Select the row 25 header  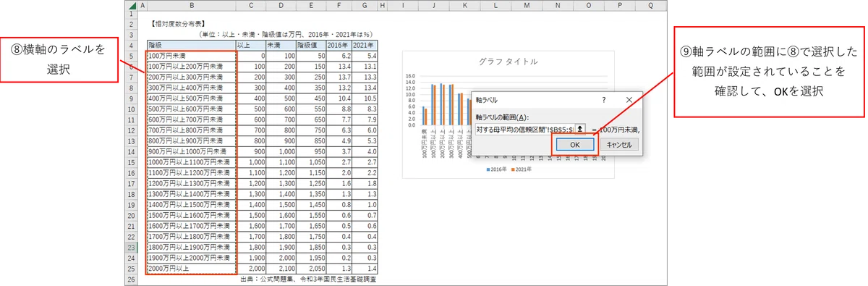tap(130, 269)
